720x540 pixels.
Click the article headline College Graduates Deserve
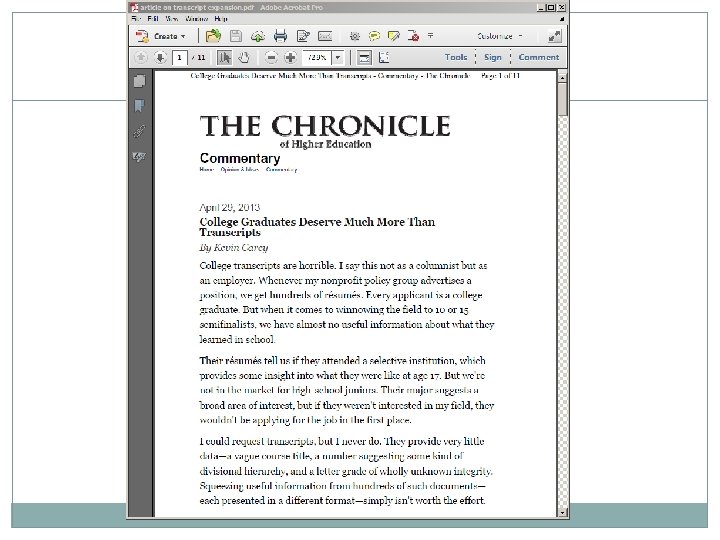(317, 227)
